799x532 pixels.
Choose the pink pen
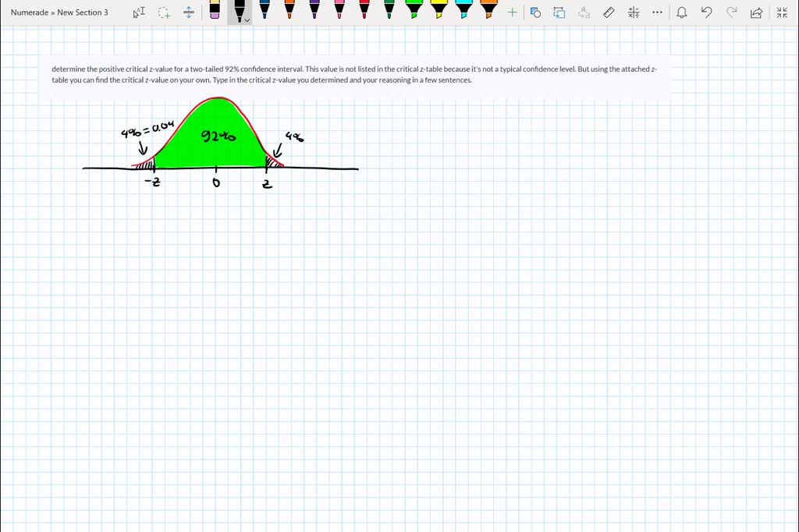(339, 9)
